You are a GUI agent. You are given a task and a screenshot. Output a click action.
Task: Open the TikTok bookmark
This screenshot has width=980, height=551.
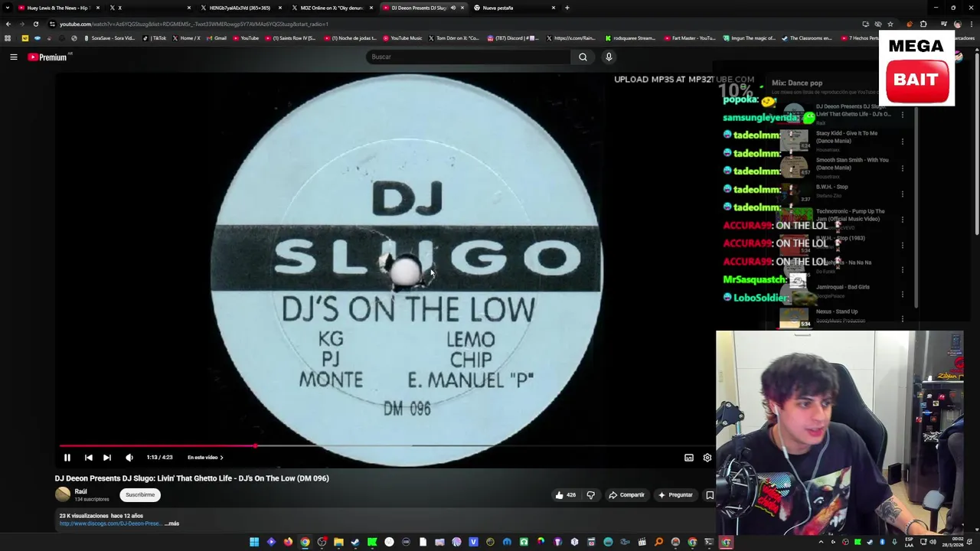[155, 37]
